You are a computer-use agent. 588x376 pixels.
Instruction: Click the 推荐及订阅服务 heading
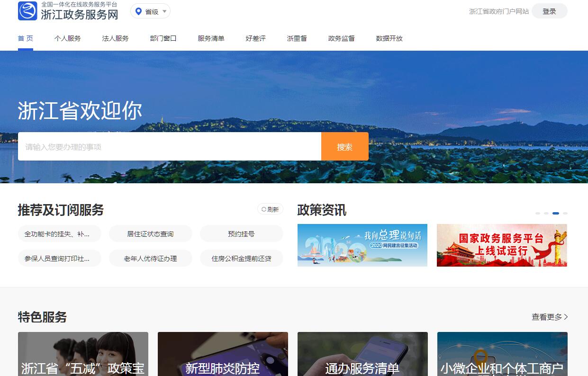click(61, 210)
